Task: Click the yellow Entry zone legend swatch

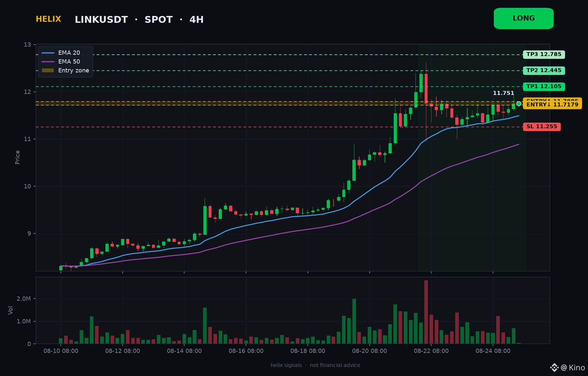Action: (48, 70)
